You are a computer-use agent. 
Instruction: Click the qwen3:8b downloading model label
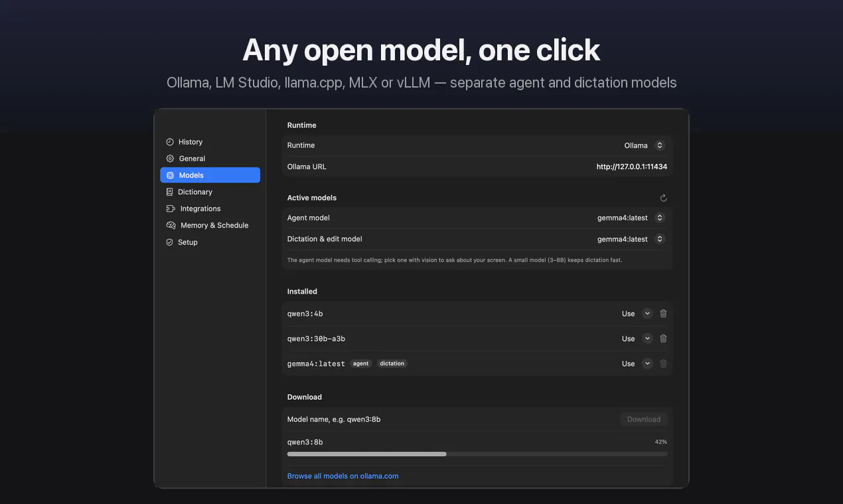pyautogui.click(x=305, y=442)
